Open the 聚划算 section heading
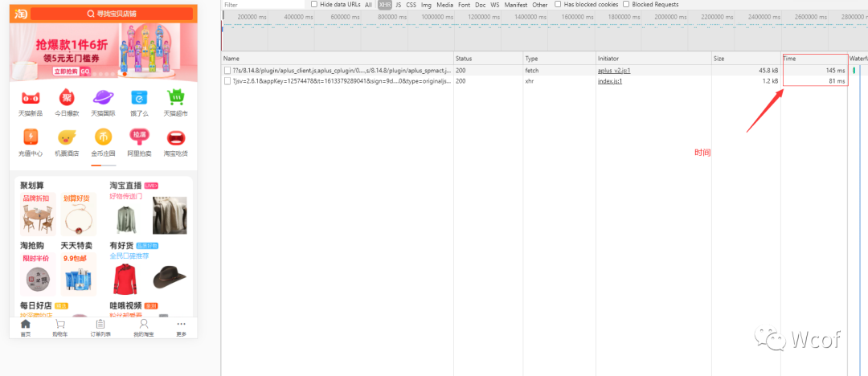The height and width of the screenshot is (376, 868). (32, 186)
